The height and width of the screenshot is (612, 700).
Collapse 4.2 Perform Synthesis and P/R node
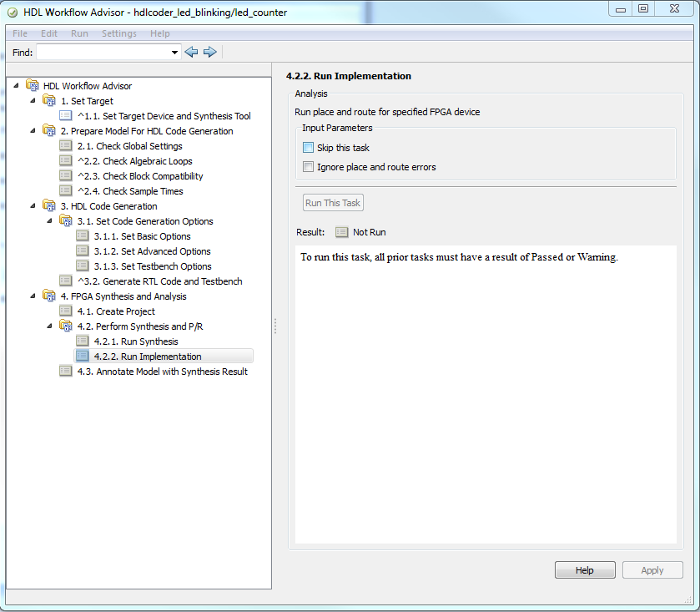[49, 326]
